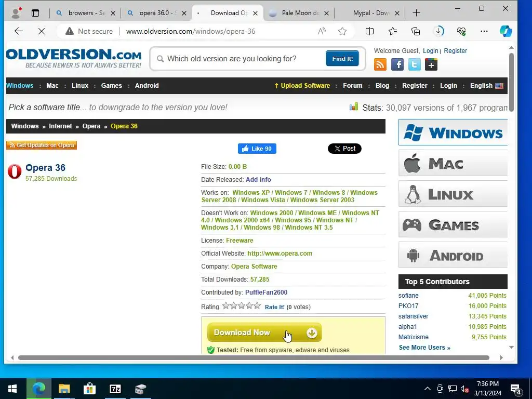Open the Favorites list icon
Image resolution: width=532 pixels, height=399 pixels.
(393, 31)
